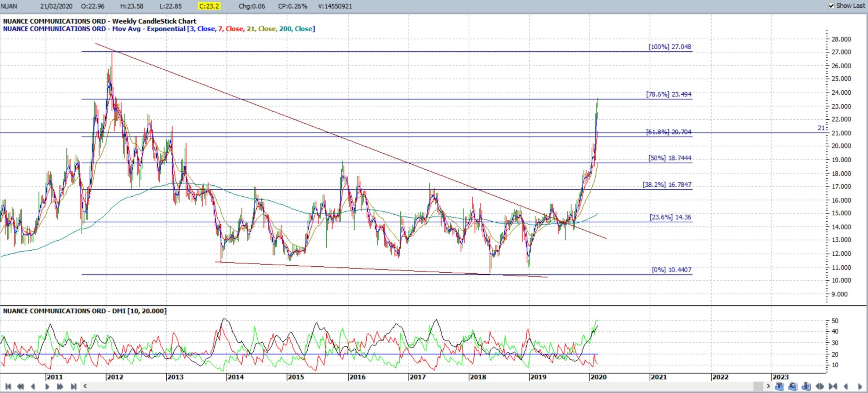Click the expand horizontally diamond icon
The width and height of the screenshot is (868, 393).
820,386
